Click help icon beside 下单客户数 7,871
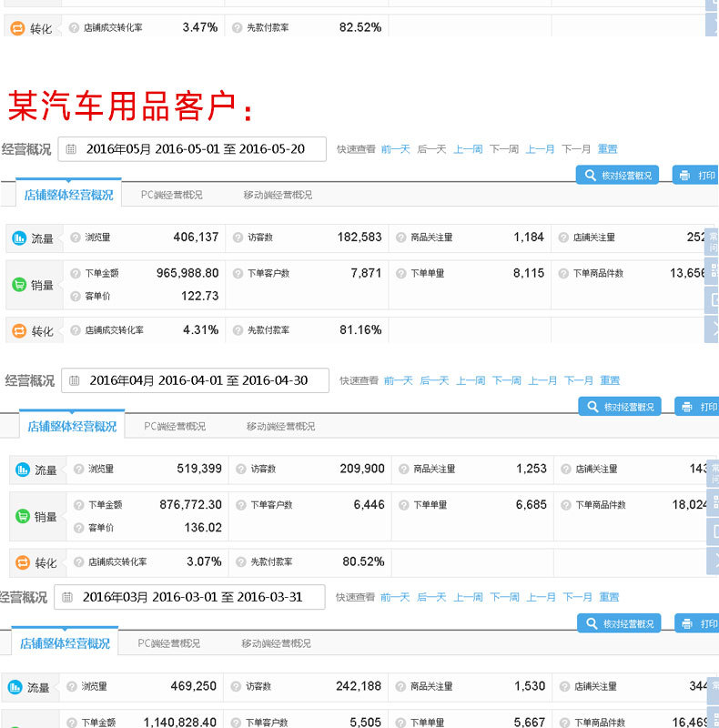 click(x=238, y=274)
